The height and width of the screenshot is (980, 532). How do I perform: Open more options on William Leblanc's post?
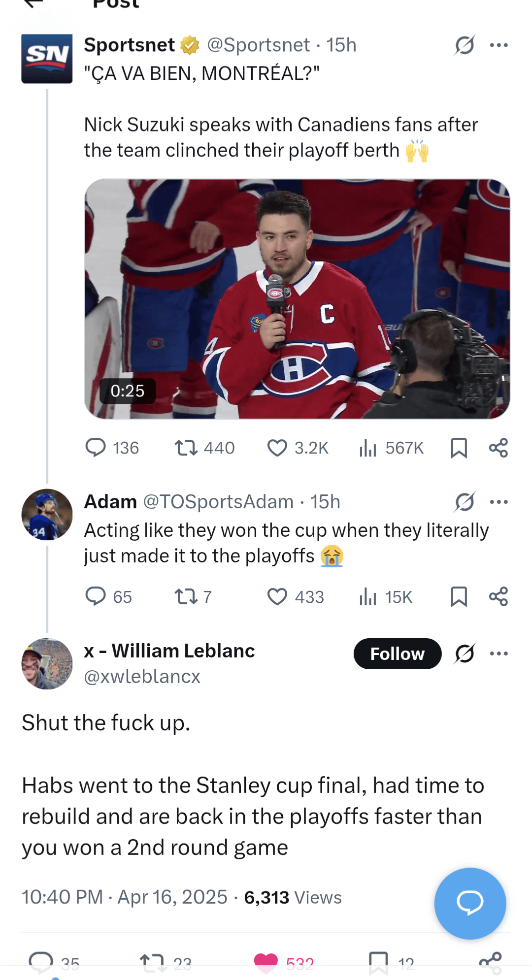pos(499,653)
